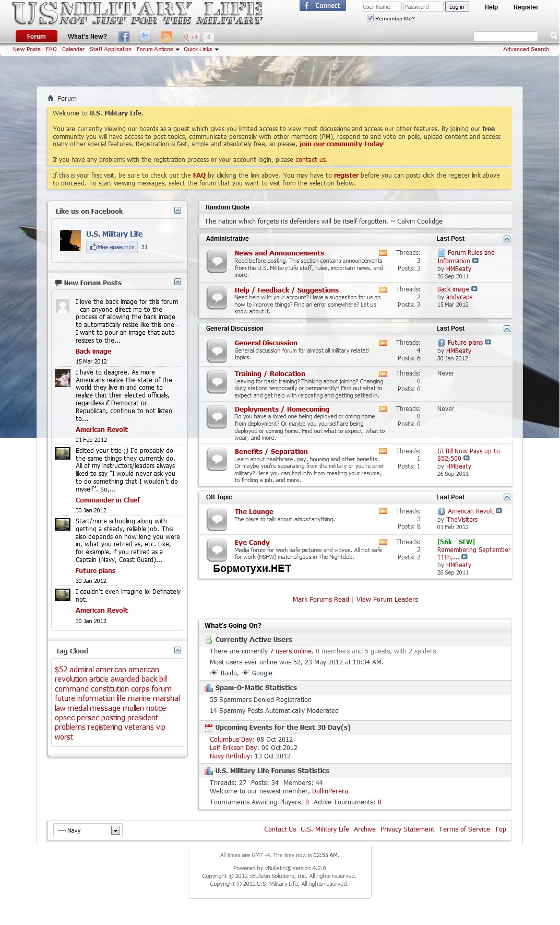The width and height of the screenshot is (560, 925).
Task: Go to last post icon beside Remembering September 11th
Action: pyautogui.click(x=464, y=557)
